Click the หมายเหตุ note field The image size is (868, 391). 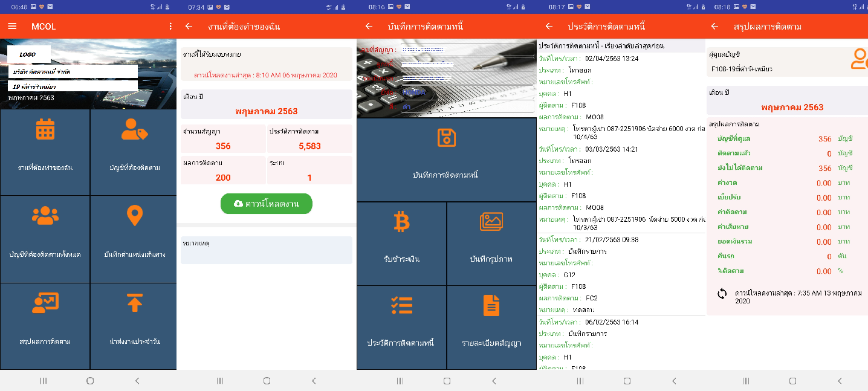[x=266, y=250]
